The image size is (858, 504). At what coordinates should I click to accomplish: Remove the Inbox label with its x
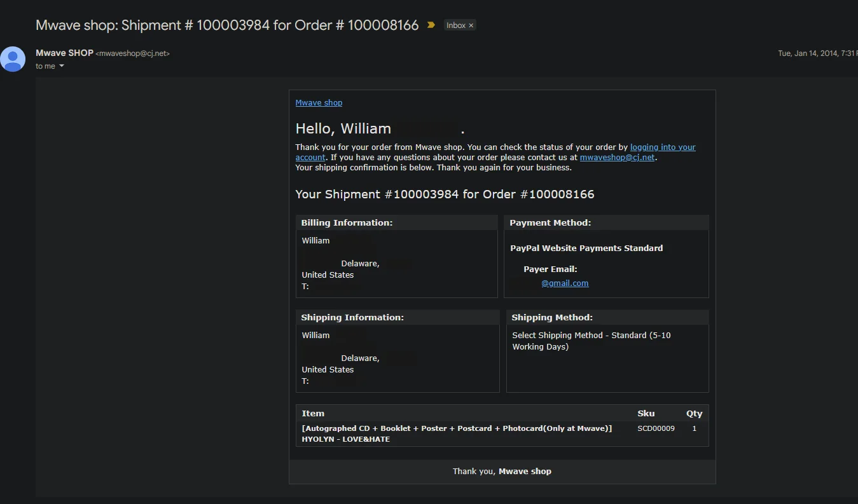coord(471,25)
